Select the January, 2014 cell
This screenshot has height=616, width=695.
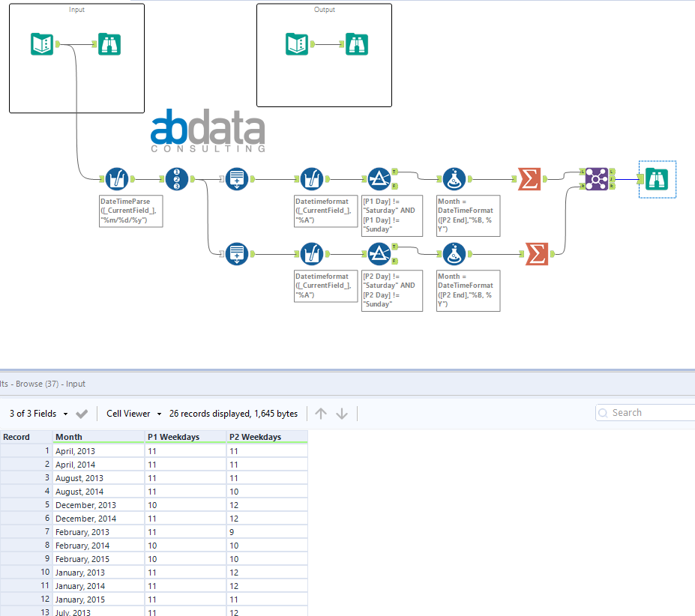pos(98,586)
